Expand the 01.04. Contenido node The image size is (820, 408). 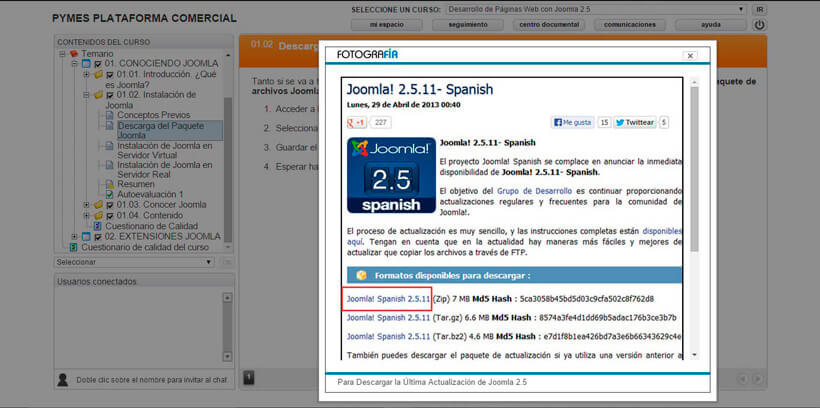point(87,216)
